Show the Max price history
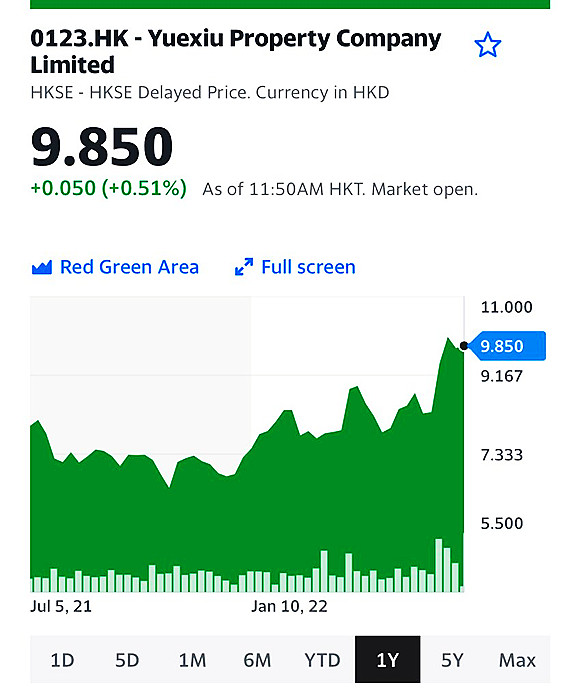 click(517, 660)
